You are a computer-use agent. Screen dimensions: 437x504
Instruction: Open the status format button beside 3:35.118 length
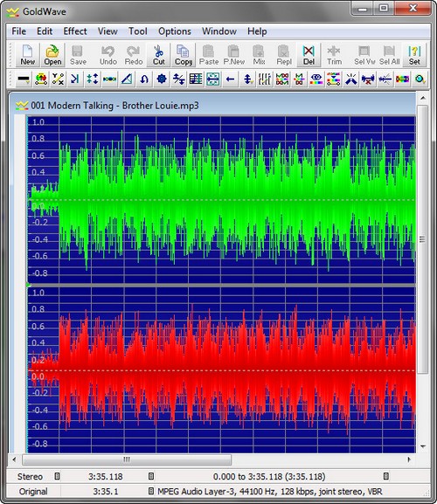click(151, 476)
